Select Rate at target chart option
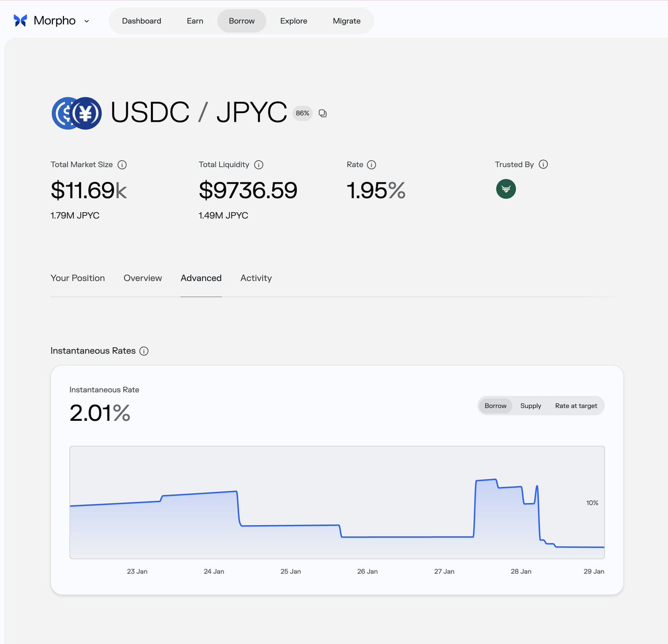Viewport: 668px width, 644px height. click(x=576, y=406)
